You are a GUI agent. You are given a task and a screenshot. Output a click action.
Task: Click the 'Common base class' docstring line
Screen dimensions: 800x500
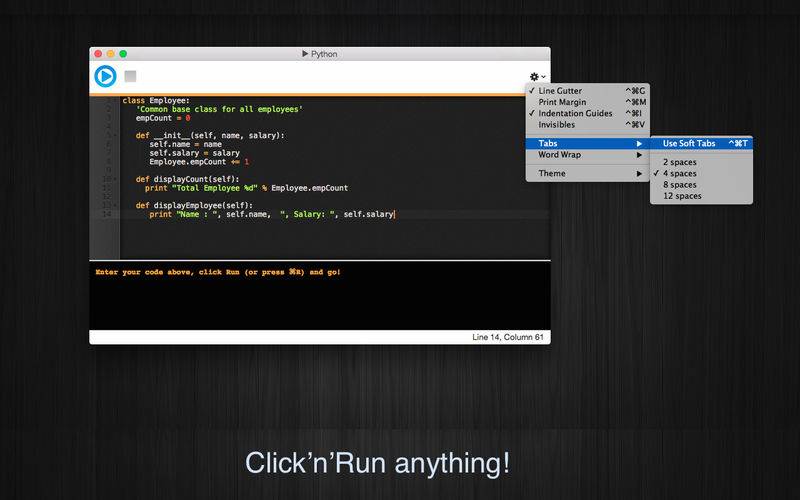219,109
